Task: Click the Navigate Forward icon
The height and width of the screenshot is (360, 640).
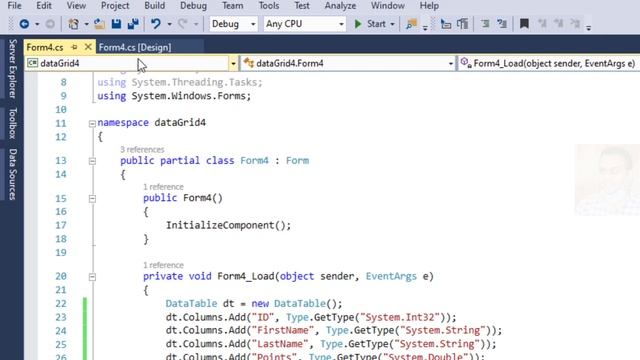Action: tap(50, 24)
